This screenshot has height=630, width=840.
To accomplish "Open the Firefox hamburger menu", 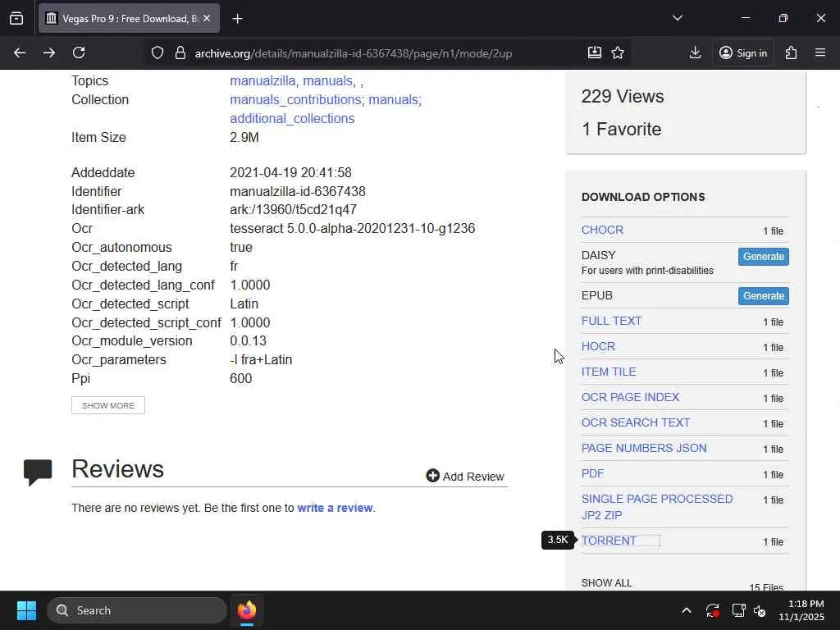I will pos(820,52).
